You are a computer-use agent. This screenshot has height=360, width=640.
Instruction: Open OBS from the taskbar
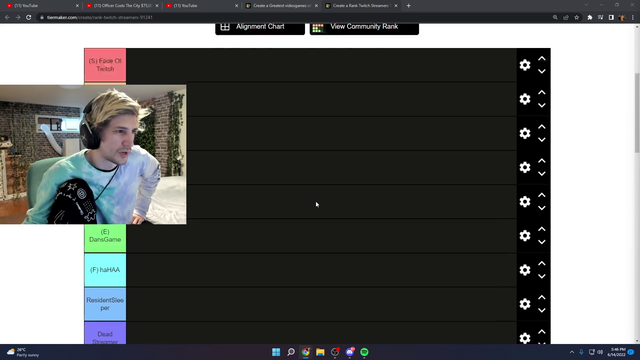tap(335, 352)
